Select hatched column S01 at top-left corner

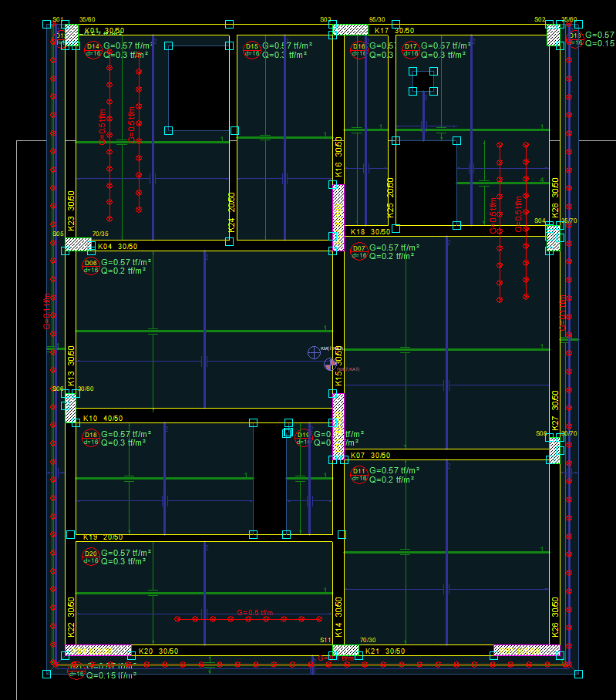pyautogui.click(x=72, y=35)
